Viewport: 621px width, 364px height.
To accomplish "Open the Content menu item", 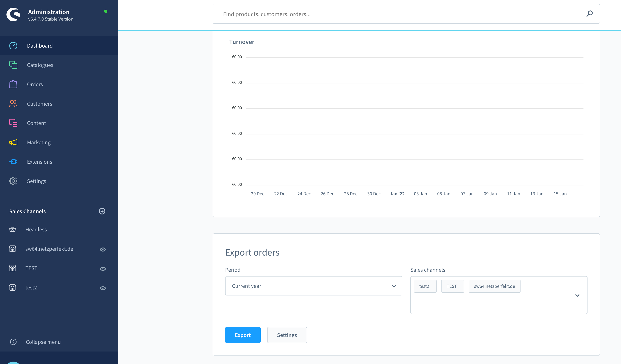I will [59, 123].
